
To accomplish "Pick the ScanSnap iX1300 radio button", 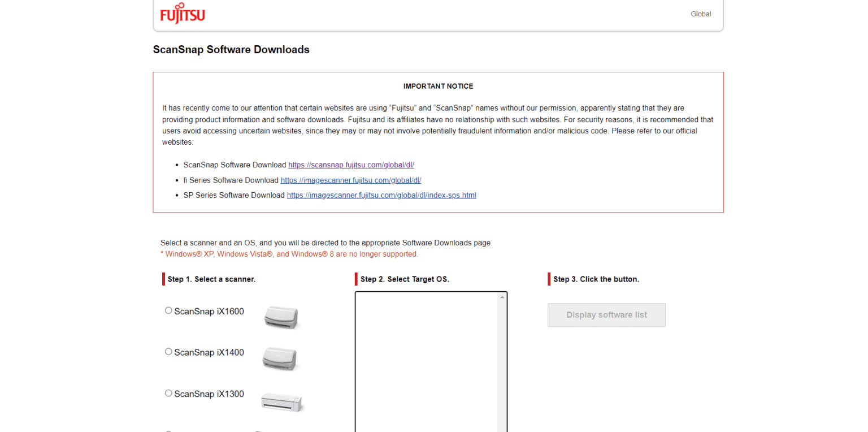I will (168, 393).
